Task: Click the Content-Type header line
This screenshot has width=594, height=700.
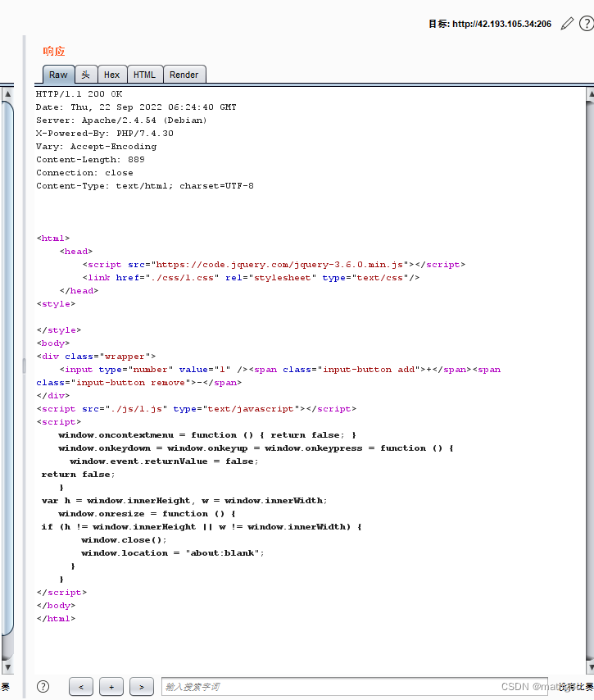Action: (144, 186)
